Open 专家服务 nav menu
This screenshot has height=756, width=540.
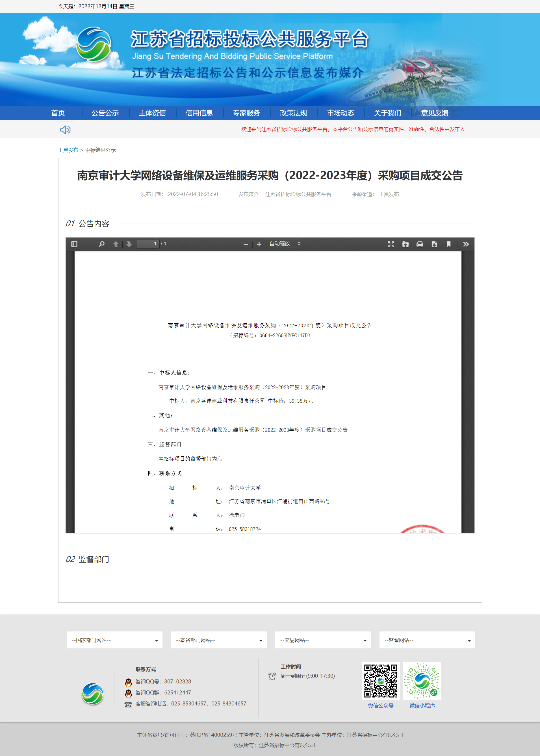pos(246,113)
